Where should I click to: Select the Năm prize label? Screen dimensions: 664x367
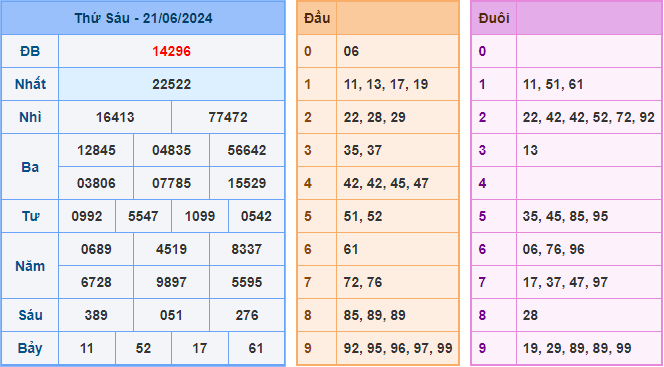click(x=30, y=266)
